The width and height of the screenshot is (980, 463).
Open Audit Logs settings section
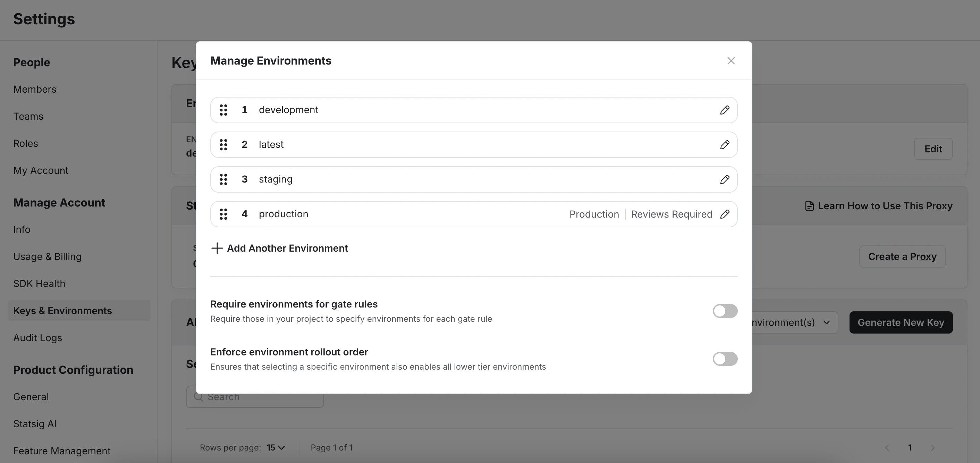[x=37, y=337]
